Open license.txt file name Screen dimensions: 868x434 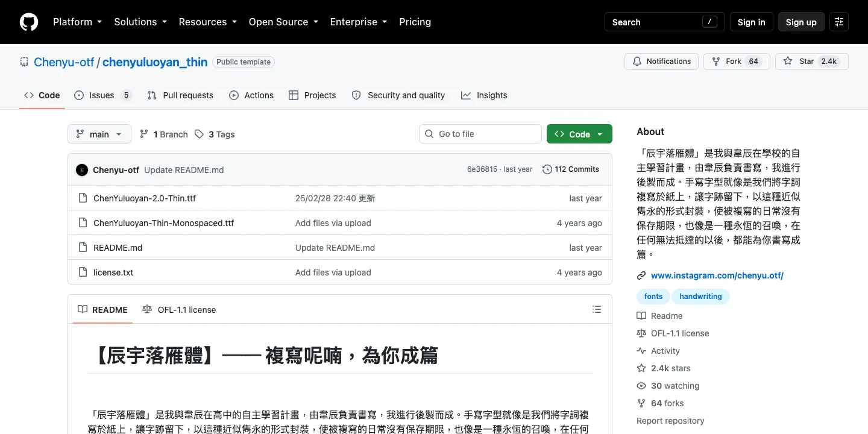pyautogui.click(x=113, y=272)
